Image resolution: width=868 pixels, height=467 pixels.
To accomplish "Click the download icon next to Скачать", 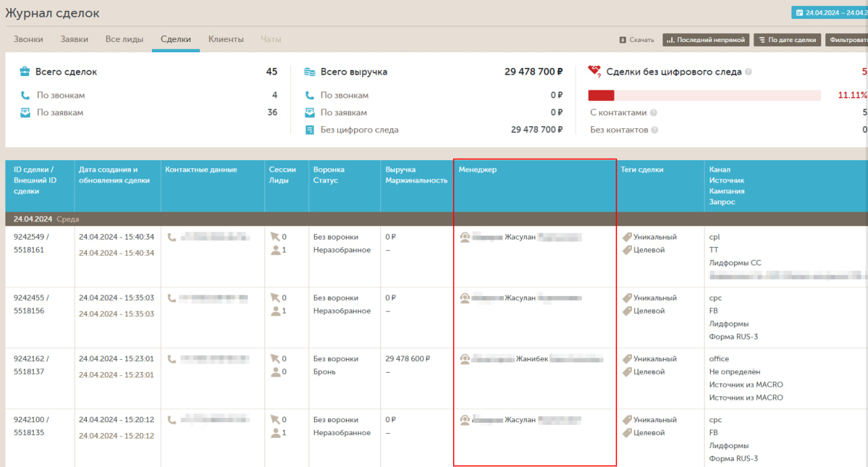I will [623, 40].
